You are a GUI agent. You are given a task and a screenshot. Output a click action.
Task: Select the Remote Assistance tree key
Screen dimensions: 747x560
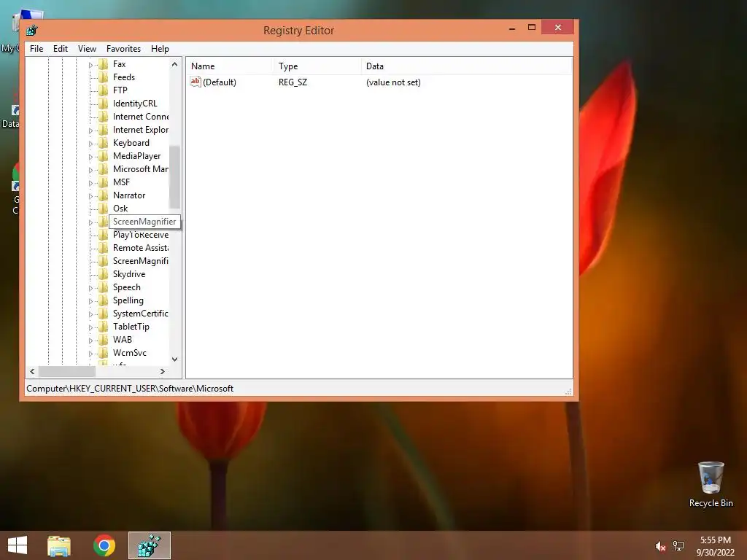pyautogui.click(x=141, y=248)
